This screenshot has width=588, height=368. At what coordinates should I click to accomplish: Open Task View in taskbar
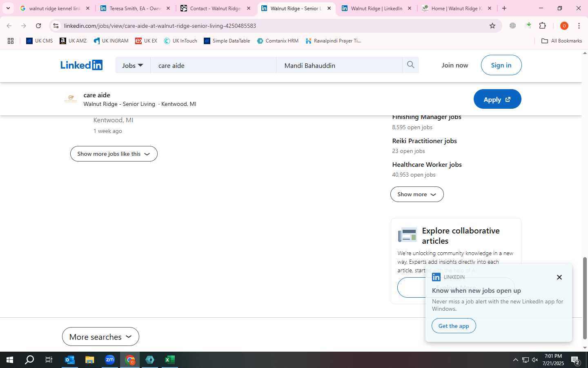(x=49, y=360)
